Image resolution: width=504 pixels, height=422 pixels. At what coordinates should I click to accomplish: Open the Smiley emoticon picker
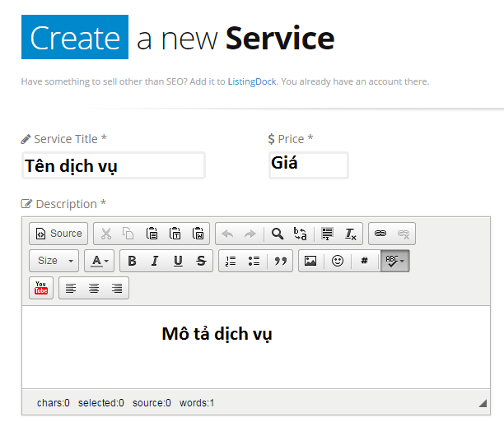pos(338,261)
